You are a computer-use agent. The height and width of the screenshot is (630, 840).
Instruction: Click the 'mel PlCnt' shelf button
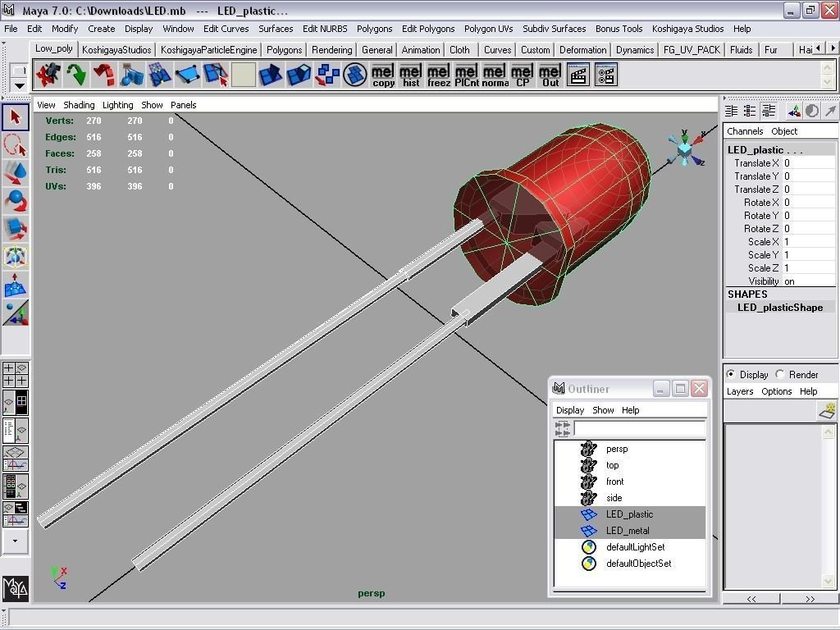tap(467, 75)
